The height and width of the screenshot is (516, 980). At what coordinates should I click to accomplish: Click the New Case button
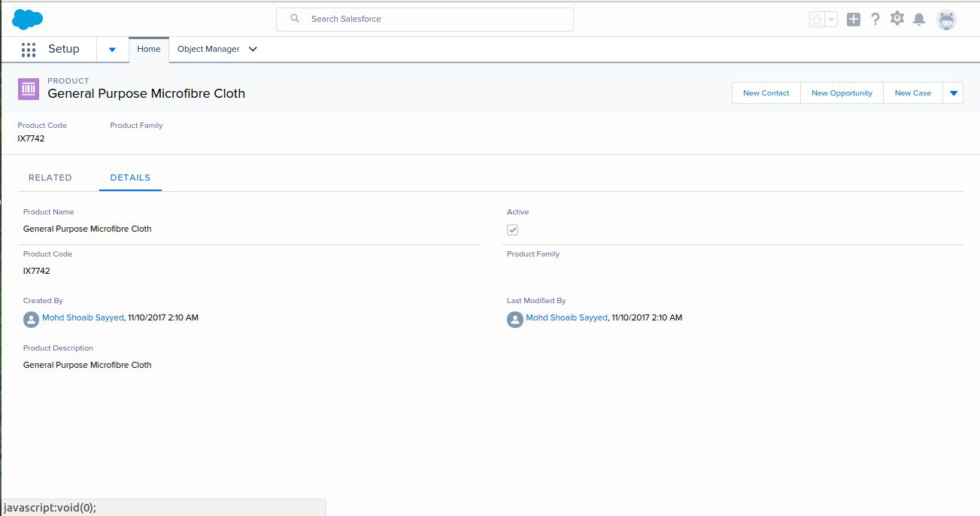(x=912, y=93)
